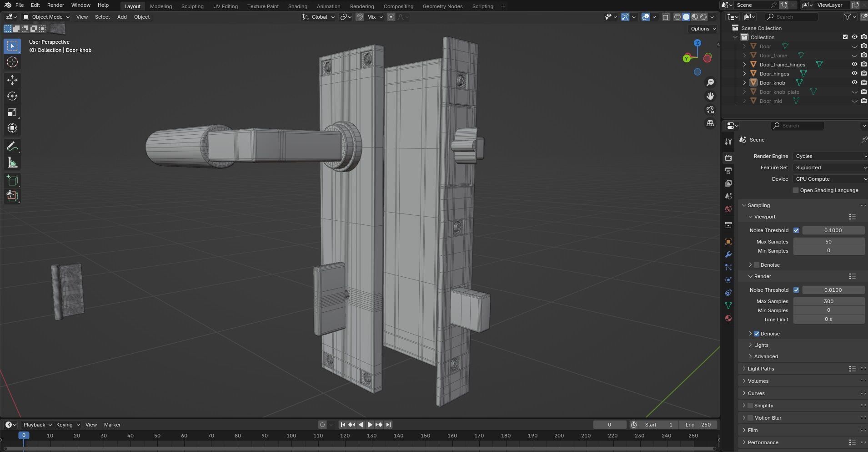Viewport: 868px width, 452px height.
Task: Expand the Door_knob tree item
Action: pyautogui.click(x=744, y=83)
